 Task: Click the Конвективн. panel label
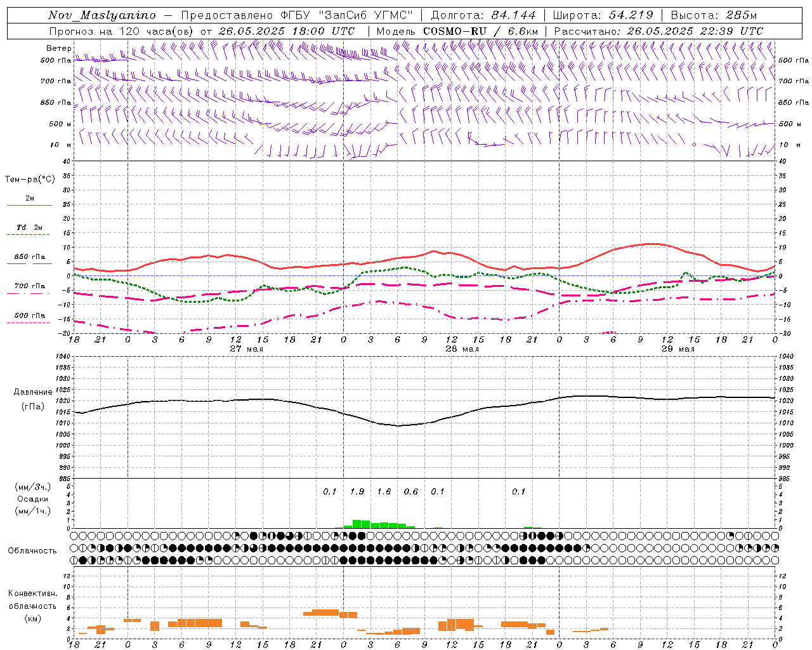tap(32, 594)
